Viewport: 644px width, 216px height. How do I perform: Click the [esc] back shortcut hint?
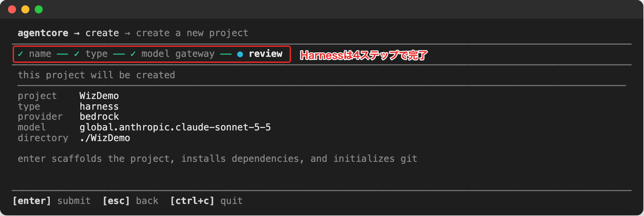130,201
